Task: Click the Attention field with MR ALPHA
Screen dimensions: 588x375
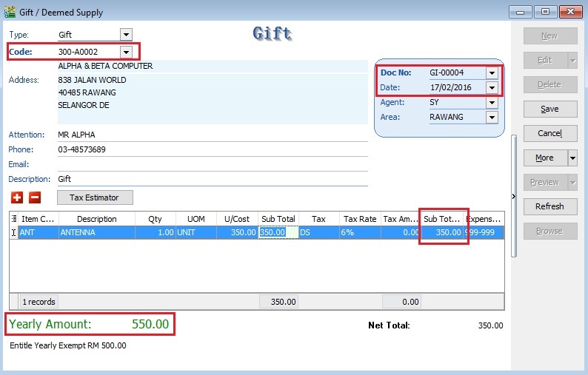Action: [x=211, y=135]
